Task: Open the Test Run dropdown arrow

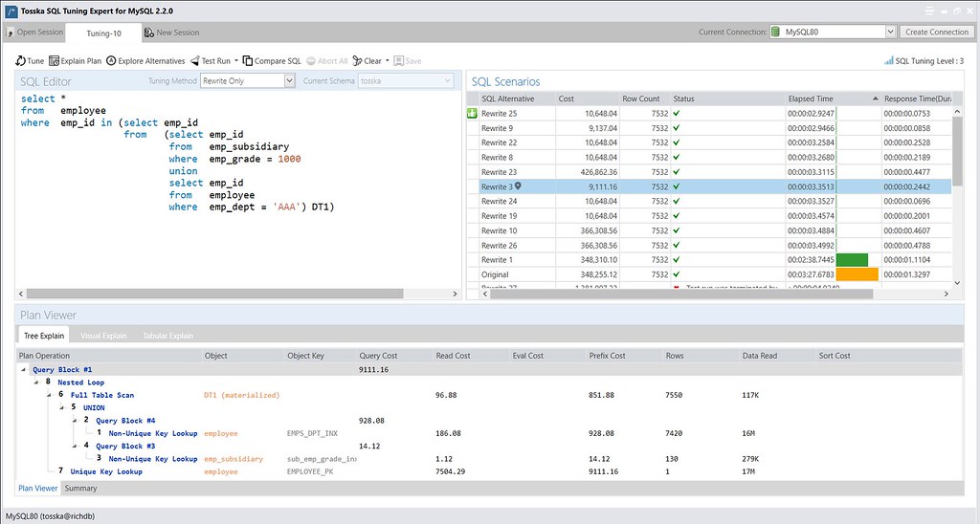Action: [x=236, y=60]
